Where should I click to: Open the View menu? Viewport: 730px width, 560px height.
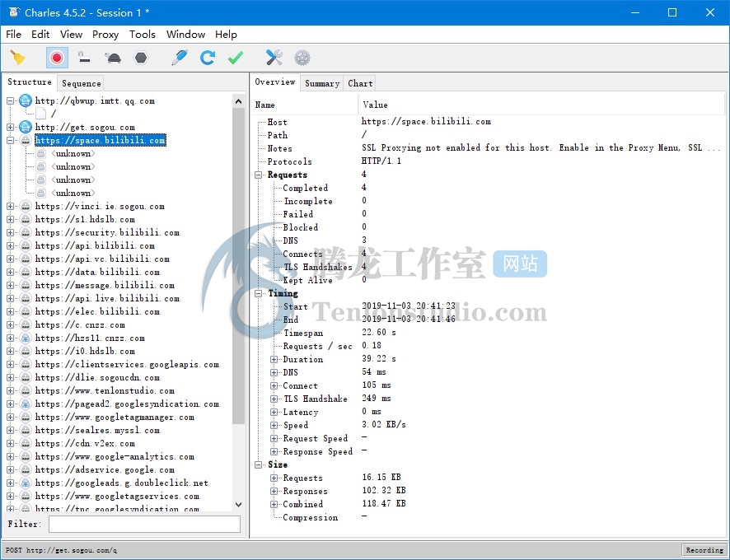[71, 35]
